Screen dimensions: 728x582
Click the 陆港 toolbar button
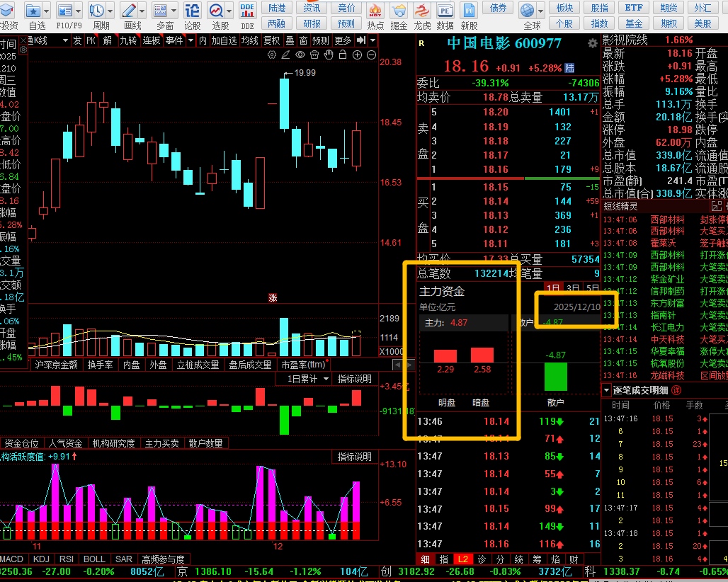pyautogui.click(x=277, y=8)
